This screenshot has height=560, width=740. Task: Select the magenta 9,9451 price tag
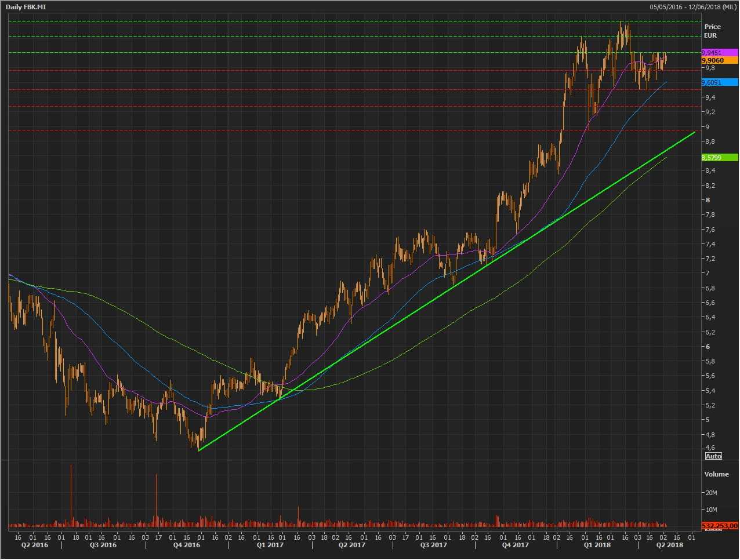(x=719, y=53)
